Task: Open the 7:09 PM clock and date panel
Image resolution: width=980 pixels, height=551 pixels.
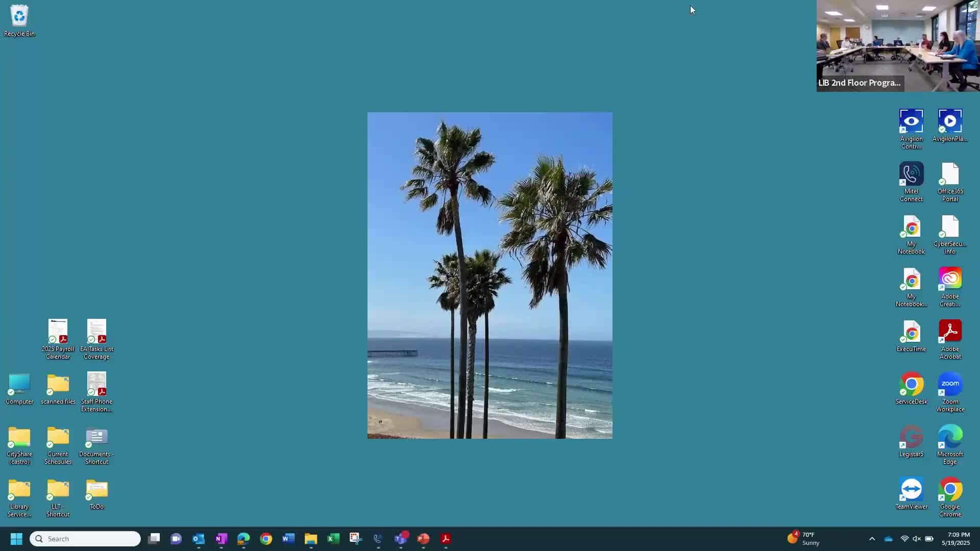Action: 955,539
